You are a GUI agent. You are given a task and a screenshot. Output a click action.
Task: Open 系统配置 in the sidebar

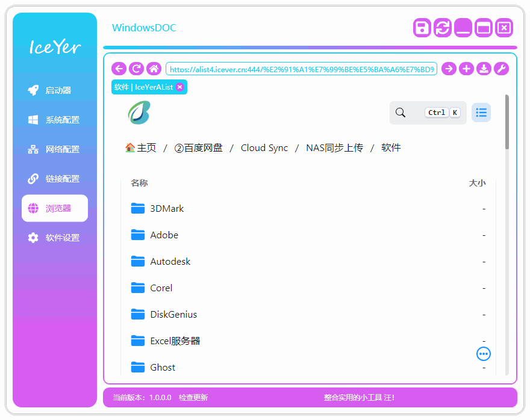click(x=55, y=120)
